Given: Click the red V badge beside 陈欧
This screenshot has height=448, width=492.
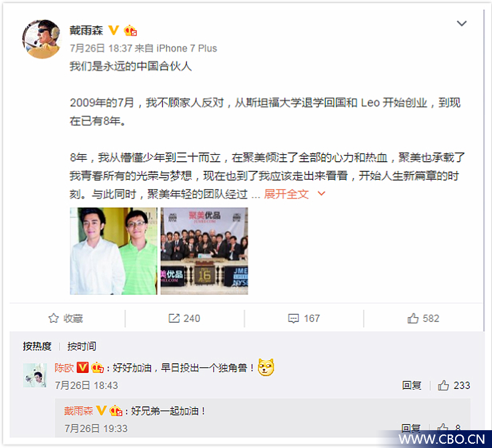Looking at the screenshot, I should (82, 367).
